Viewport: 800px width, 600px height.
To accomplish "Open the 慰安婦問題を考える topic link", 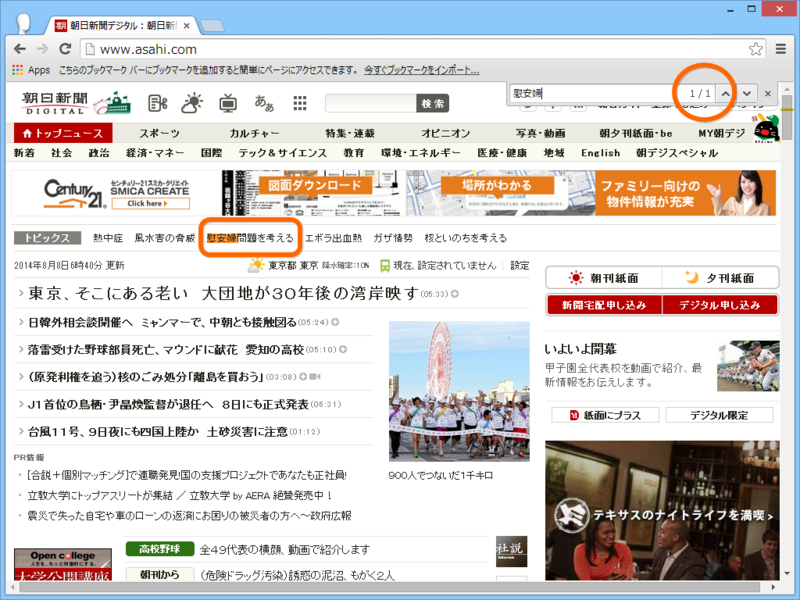I will tap(250, 238).
